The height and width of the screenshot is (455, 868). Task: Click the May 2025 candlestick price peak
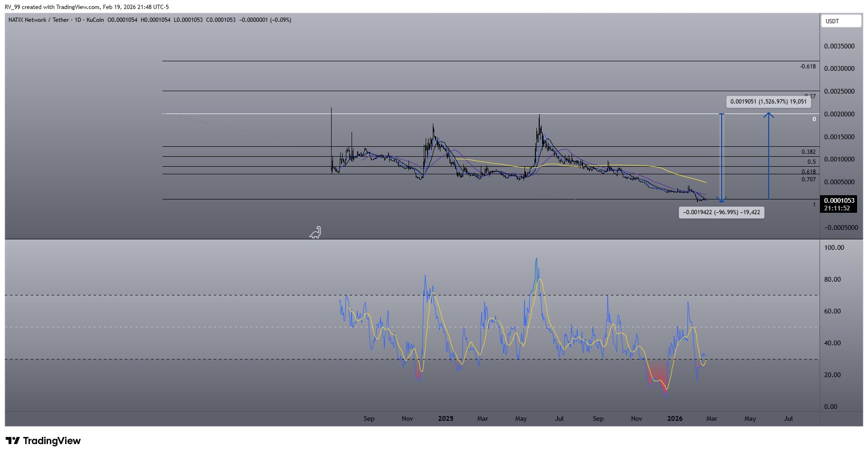coord(539,116)
